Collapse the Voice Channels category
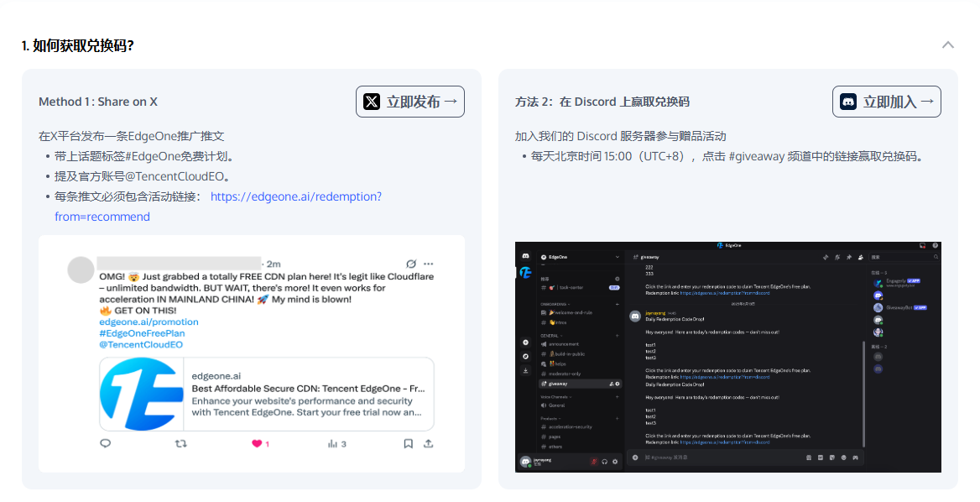Screen dimensions: 980x502 (x=555, y=397)
